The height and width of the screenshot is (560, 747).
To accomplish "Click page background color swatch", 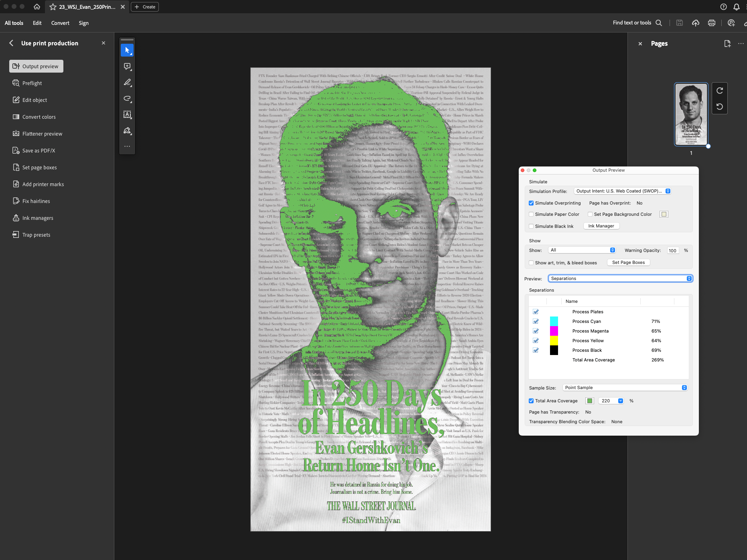I will [664, 214].
